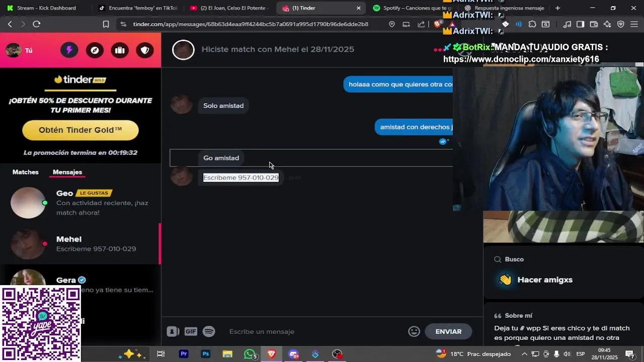Click the ENVIAR send button
The image size is (644, 362).
tap(448, 331)
